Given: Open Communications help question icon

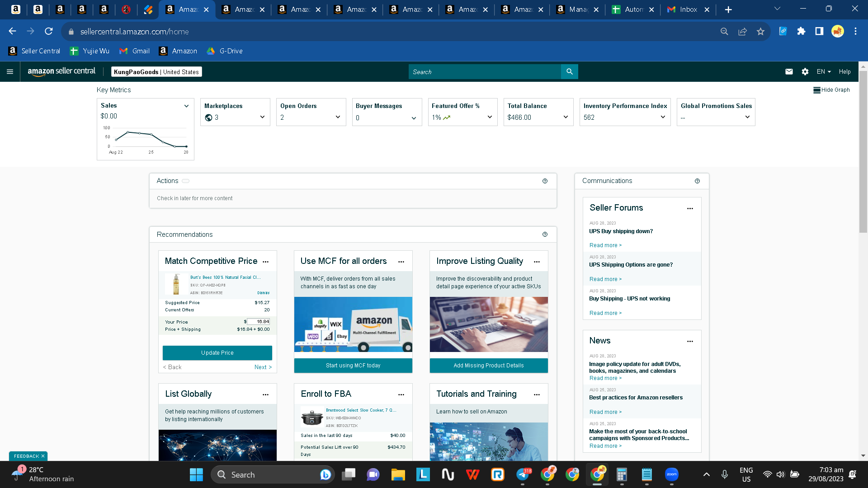Looking at the screenshot, I should [x=698, y=181].
